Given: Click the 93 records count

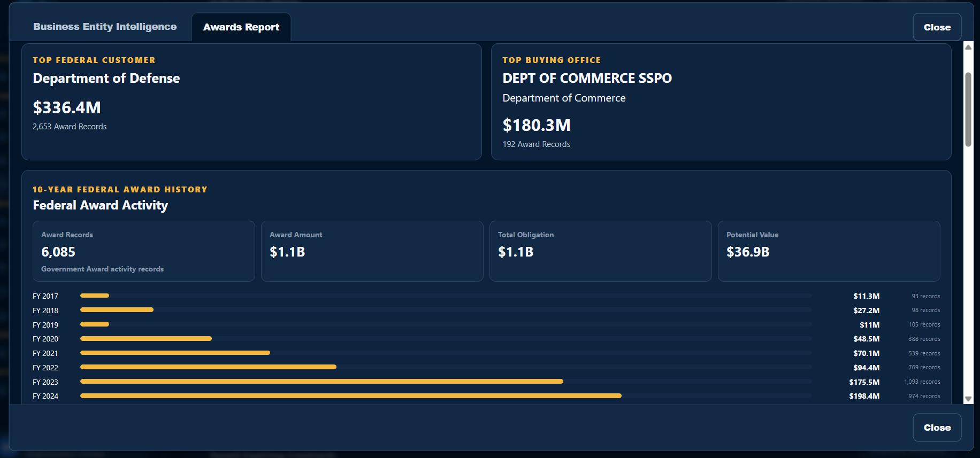Looking at the screenshot, I should pos(925,296).
